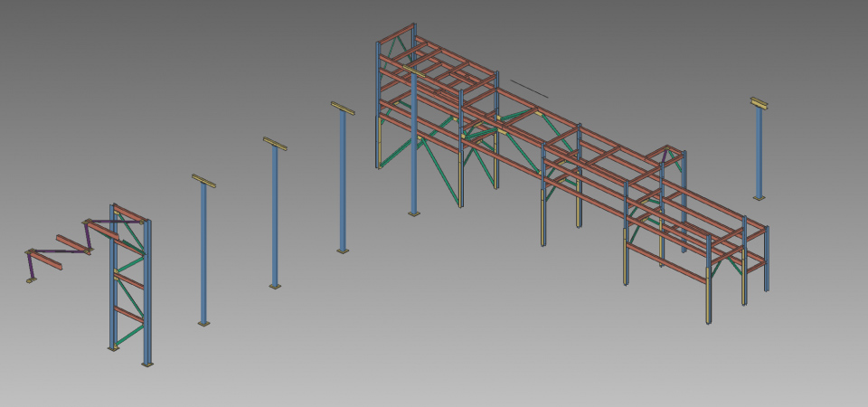Select the detached red beam left of braced frame
The height and width of the screenshot is (407, 868).
(x=72, y=244)
